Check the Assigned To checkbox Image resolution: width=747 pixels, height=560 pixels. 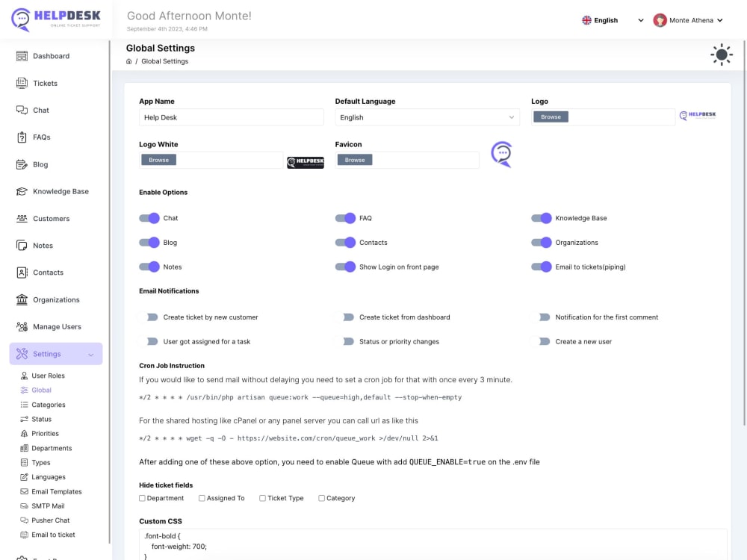click(202, 498)
